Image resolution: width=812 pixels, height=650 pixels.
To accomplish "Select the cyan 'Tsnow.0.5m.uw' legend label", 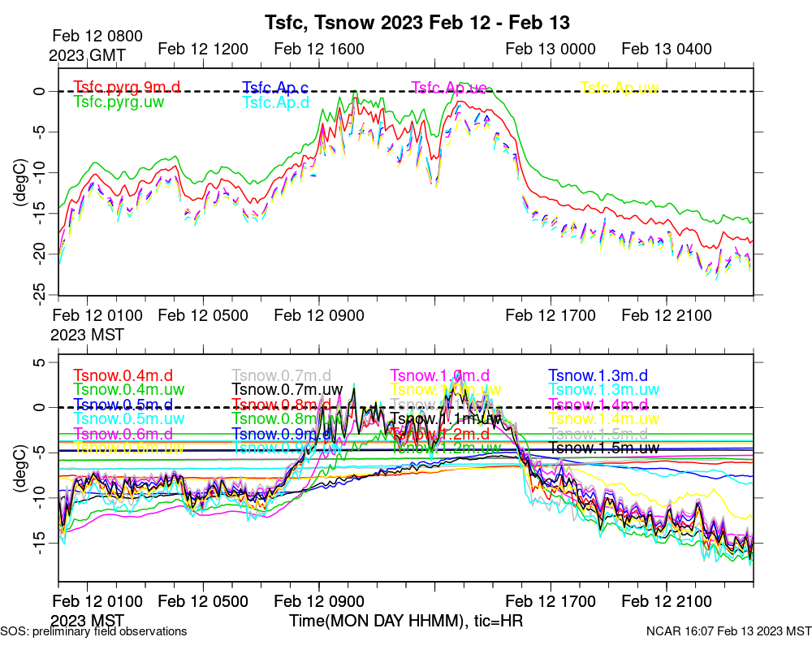I will (129, 418).
